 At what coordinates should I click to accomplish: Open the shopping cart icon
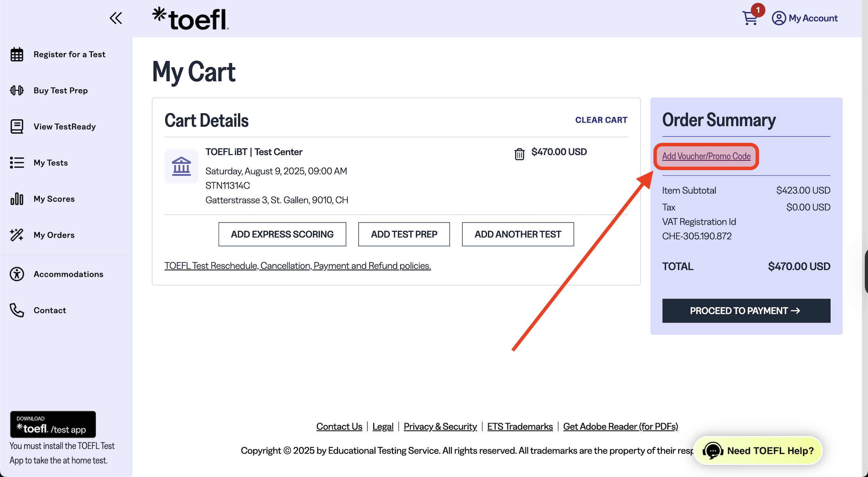pyautogui.click(x=750, y=18)
